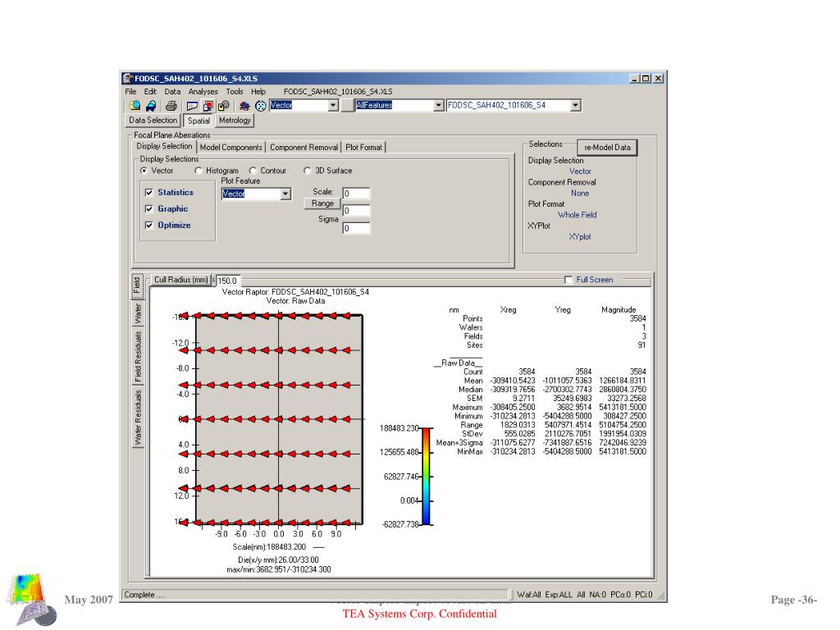Click the Vector link under Display Selection

580,171
